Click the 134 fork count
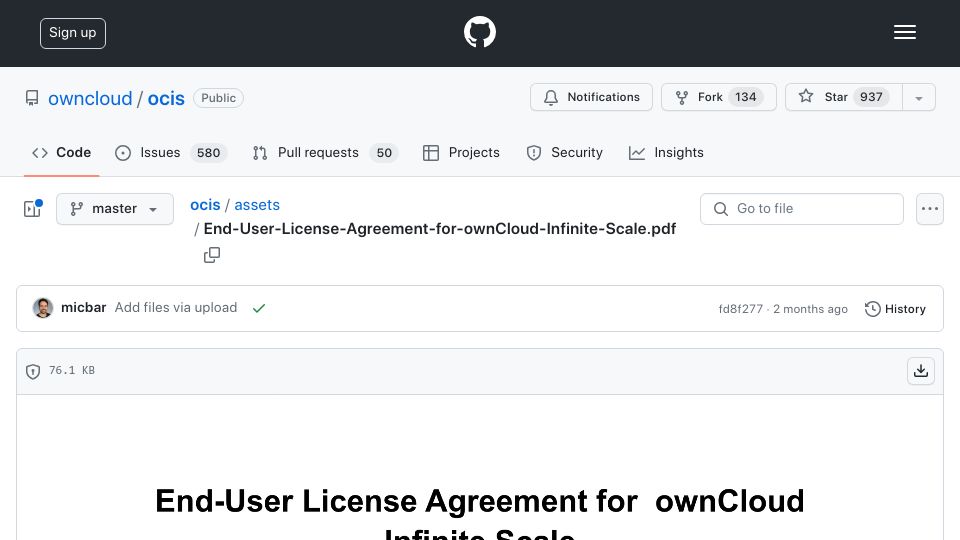This screenshot has height=540, width=960. tap(745, 97)
